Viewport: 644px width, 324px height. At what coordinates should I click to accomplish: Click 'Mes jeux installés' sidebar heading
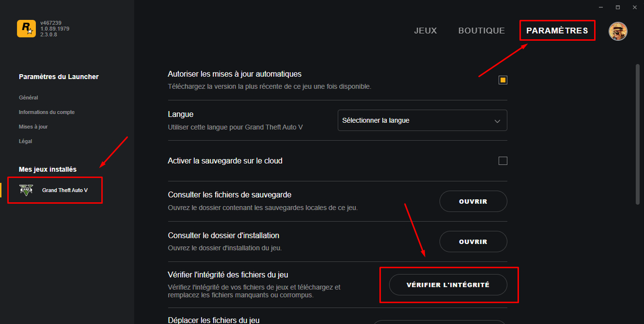(x=48, y=169)
